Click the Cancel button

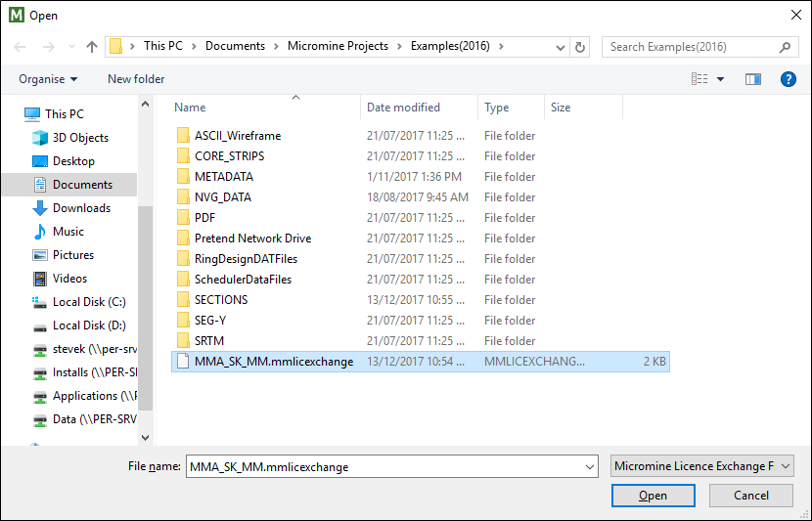pyautogui.click(x=751, y=496)
